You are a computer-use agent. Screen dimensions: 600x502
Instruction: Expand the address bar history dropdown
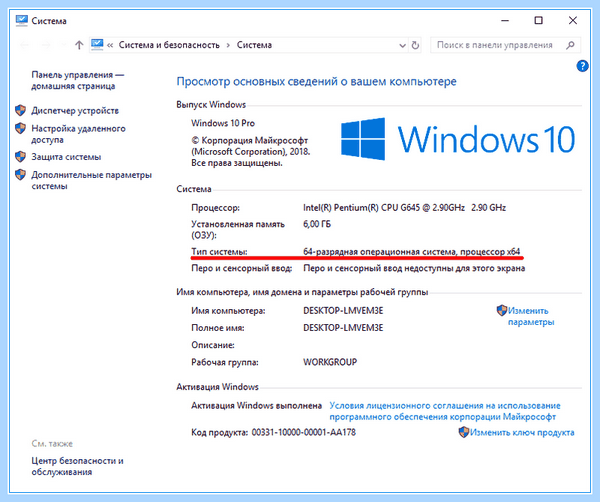pos(402,46)
